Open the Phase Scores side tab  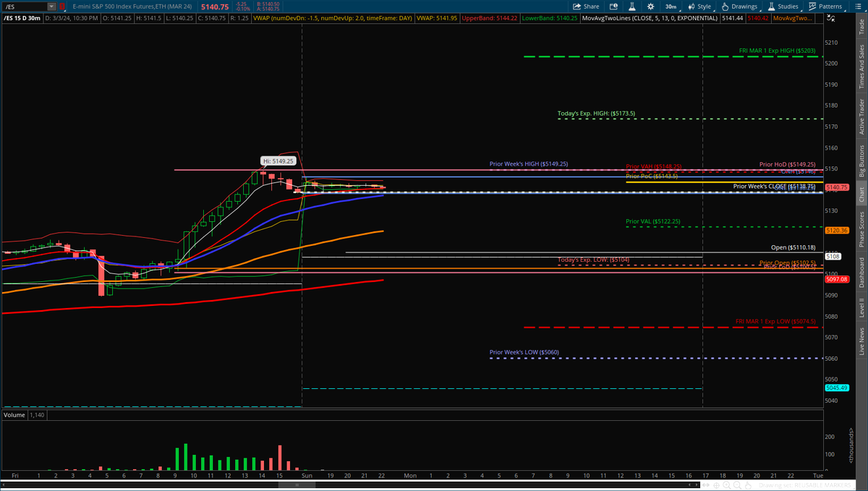[861, 229]
